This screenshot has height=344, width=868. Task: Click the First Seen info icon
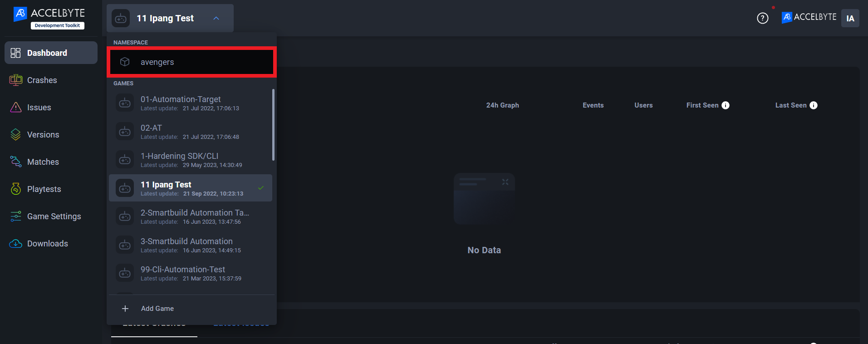726,105
